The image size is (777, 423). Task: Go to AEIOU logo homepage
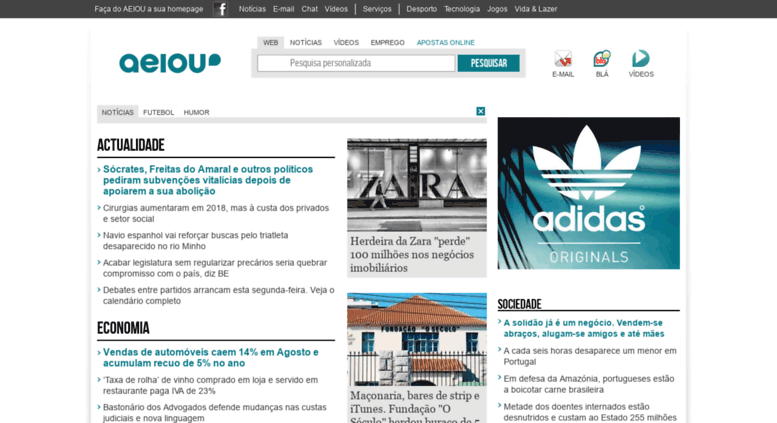point(169,63)
